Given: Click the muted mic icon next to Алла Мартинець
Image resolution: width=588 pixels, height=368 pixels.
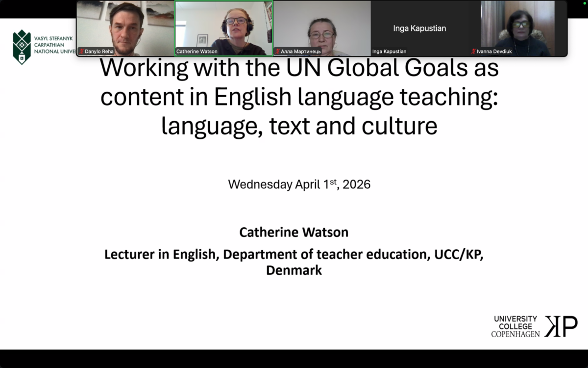Looking at the screenshot, I should pos(277,52).
